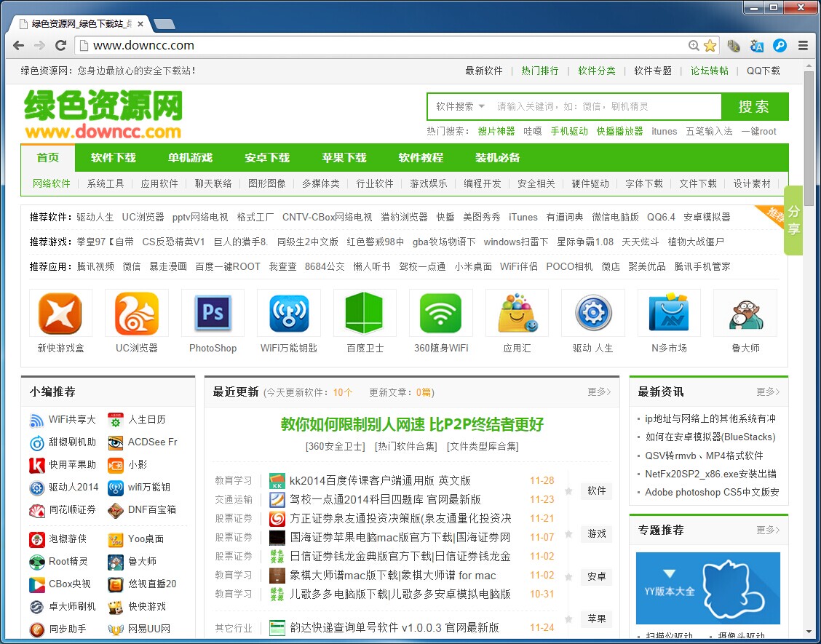This screenshot has height=644, width=821.
Task: Select the PhotoShop download icon
Action: pos(212,313)
